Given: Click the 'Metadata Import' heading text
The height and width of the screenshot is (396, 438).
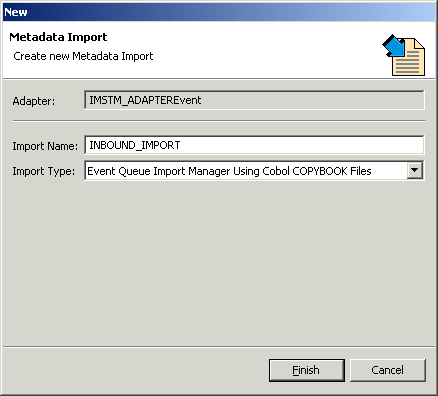Looking at the screenshot, I should click(x=58, y=37).
